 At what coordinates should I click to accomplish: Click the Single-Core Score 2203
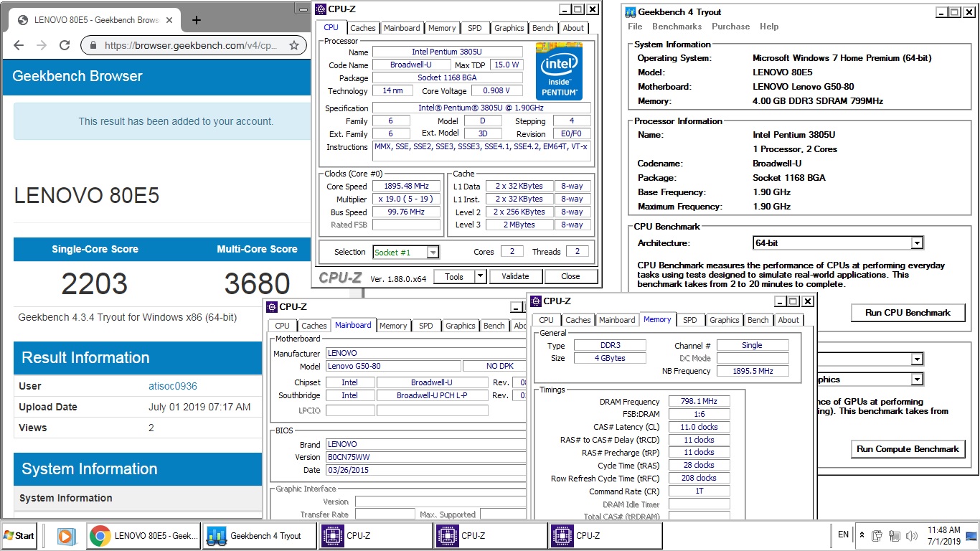pyautogui.click(x=95, y=285)
